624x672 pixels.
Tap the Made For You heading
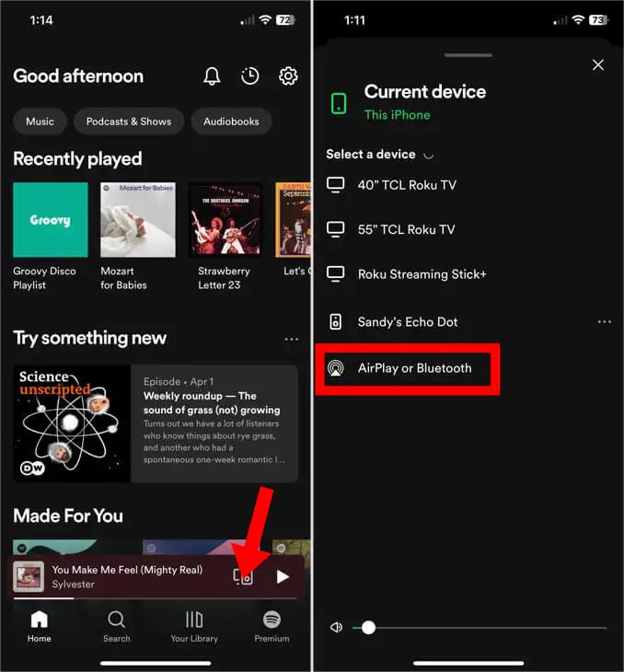coord(68,516)
